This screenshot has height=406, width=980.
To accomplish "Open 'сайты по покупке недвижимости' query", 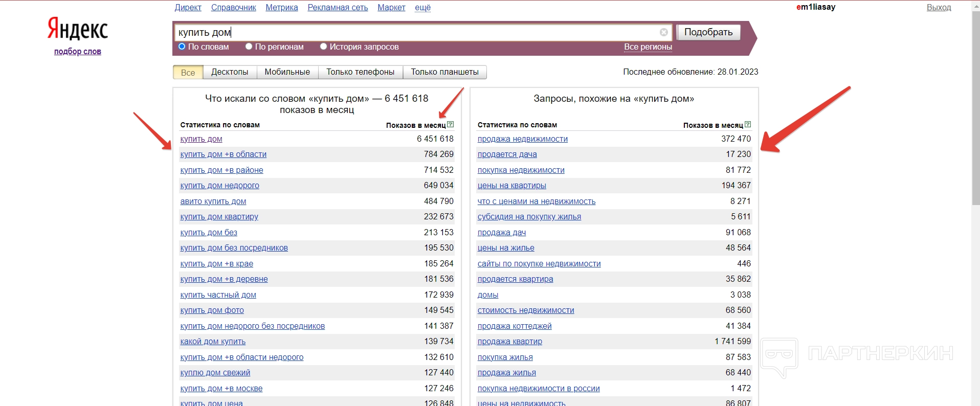I will pos(539,264).
